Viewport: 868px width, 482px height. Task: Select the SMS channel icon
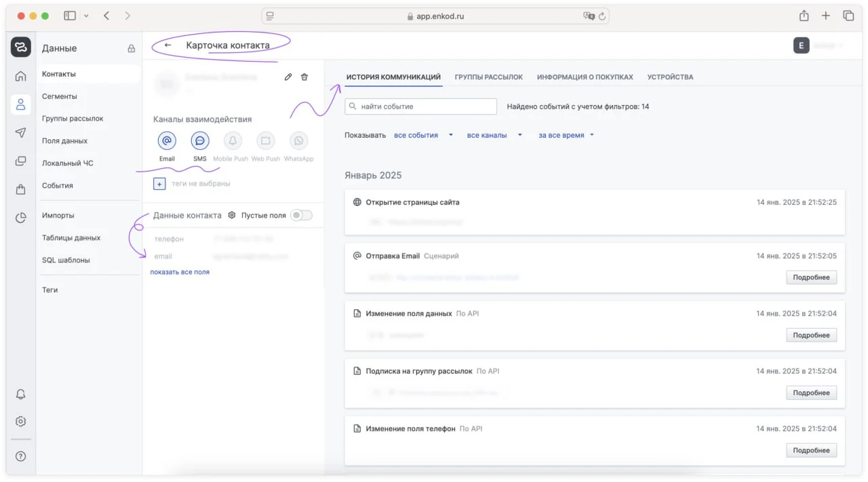pos(200,141)
